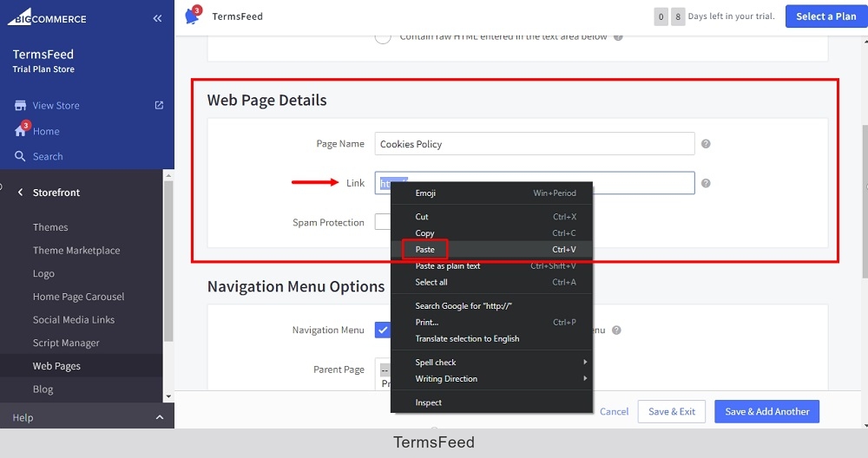This screenshot has height=458, width=868.
Task: Collapse sidebar with double chevron icon
Action: pyautogui.click(x=157, y=18)
